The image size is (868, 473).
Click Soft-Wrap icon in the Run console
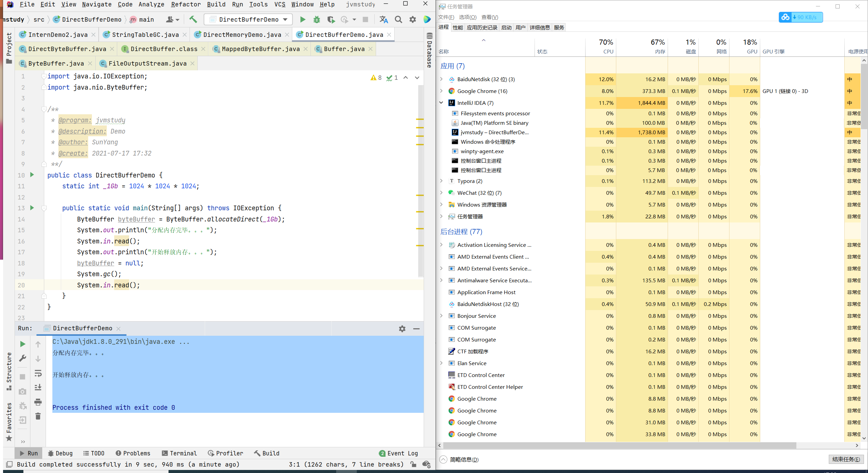click(38, 373)
